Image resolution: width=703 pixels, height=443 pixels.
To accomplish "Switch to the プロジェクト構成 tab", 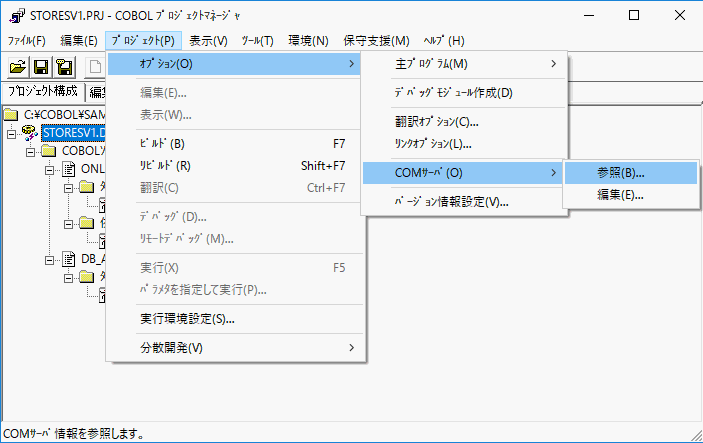I will (43, 91).
